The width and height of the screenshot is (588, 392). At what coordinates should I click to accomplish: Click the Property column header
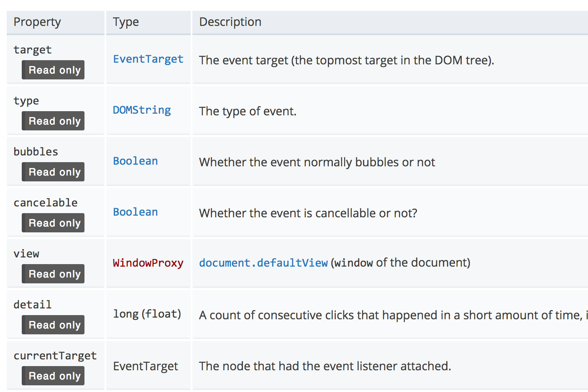point(37,22)
